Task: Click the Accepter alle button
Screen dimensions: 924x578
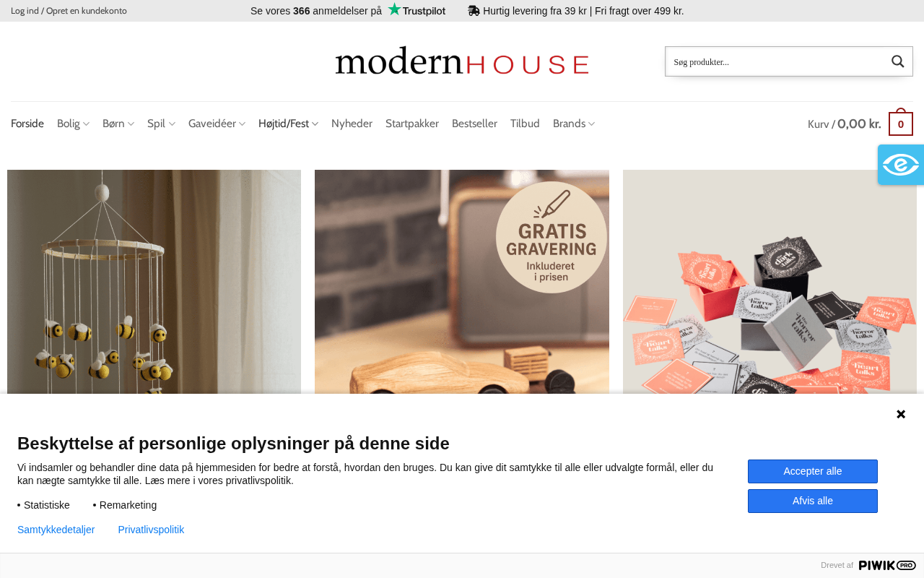Action: tap(813, 471)
